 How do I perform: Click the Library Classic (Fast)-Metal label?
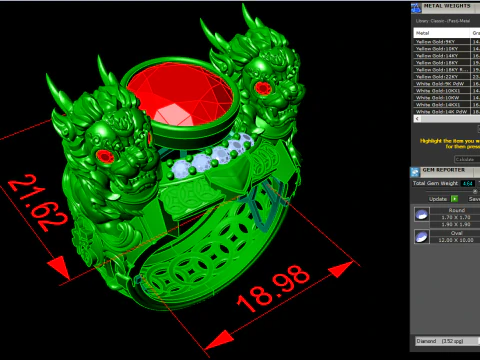[x=443, y=21]
